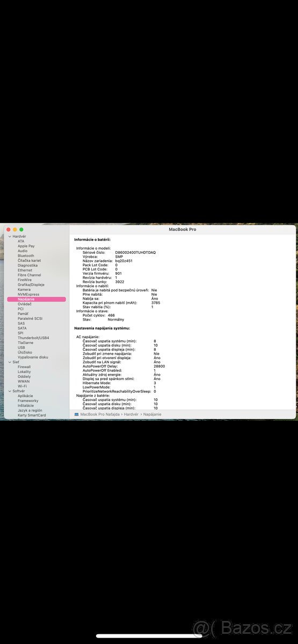Click the MacBook Pro window title
The height and width of the screenshot is (644, 298).
(x=183, y=229)
